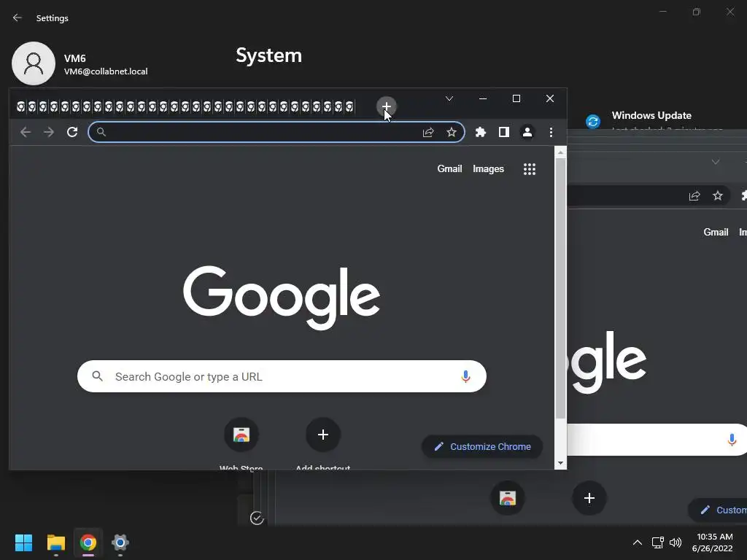The width and height of the screenshot is (747, 560).
Task: Reload the page in front Chrome window
Action: coord(72,132)
